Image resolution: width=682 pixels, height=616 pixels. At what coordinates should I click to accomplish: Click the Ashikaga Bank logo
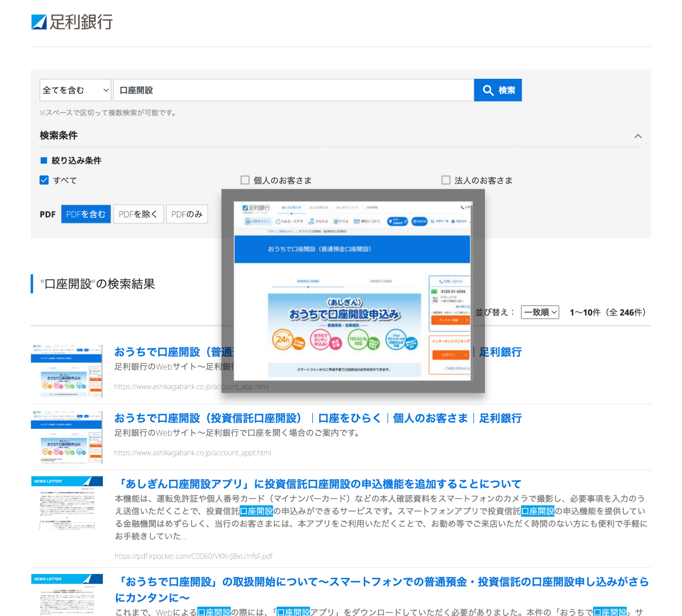pos(72,22)
